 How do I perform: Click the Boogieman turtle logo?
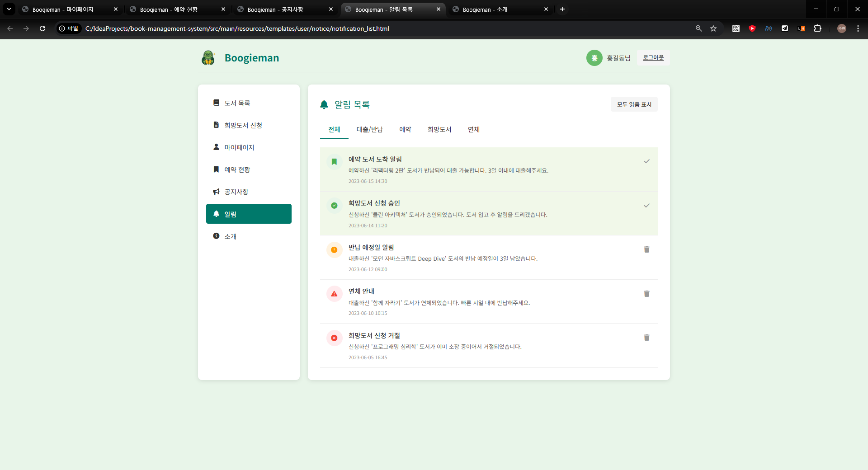[x=208, y=58]
